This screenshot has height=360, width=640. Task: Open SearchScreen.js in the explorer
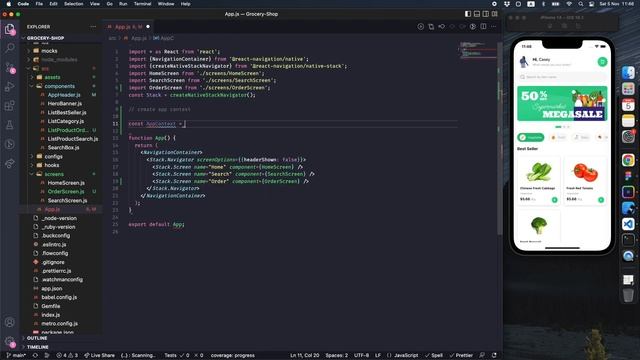(67, 200)
